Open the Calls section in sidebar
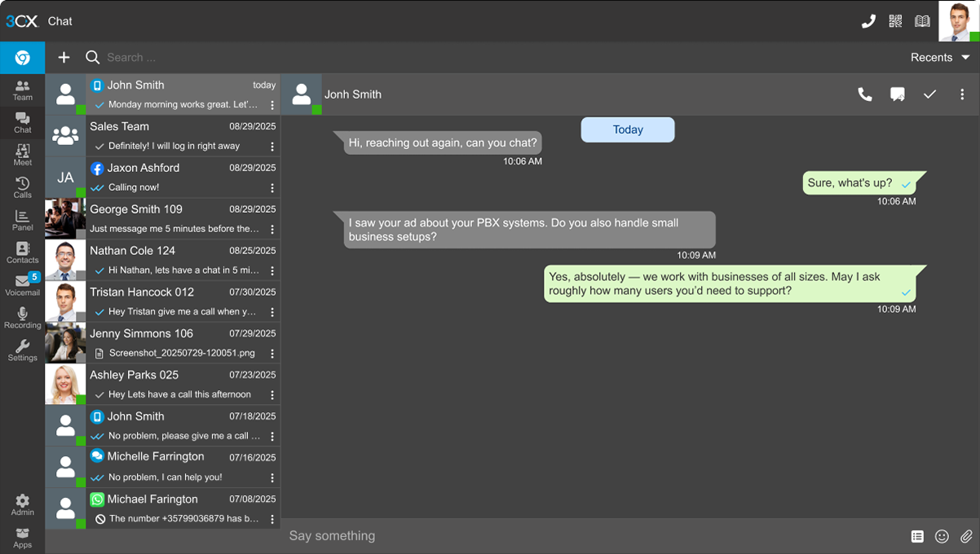980x554 pixels. click(22, 188)
